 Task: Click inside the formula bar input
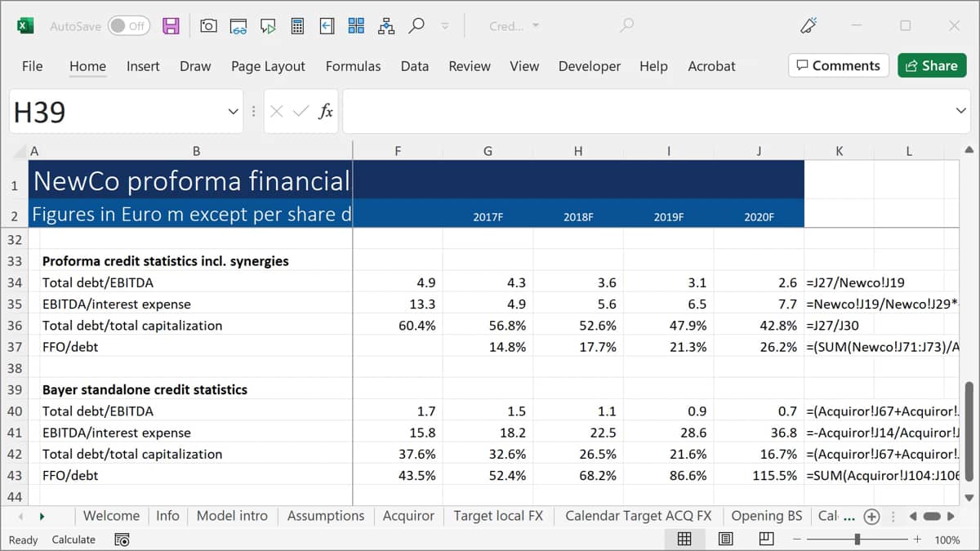(647, 111)
